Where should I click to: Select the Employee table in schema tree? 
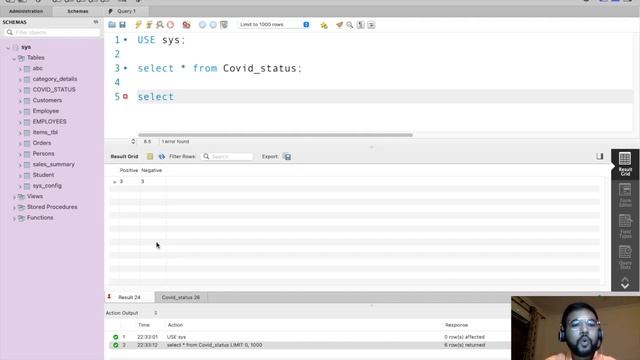46,111
